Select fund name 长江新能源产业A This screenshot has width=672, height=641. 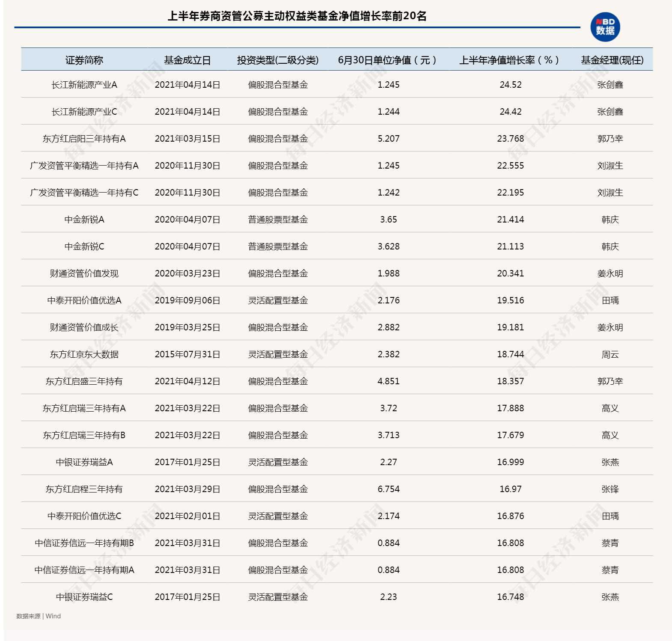pos(84,85)
